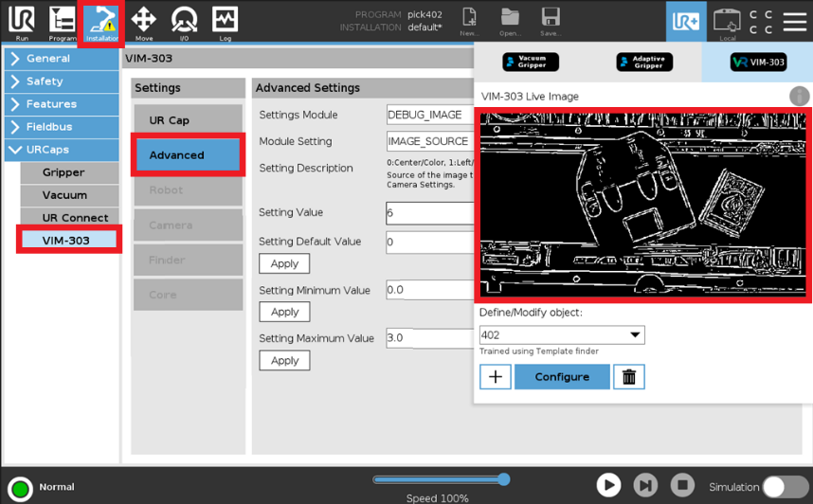813x504 pixels.
Task: Open the Core settings tab
Action: click(x=188, y=295)
